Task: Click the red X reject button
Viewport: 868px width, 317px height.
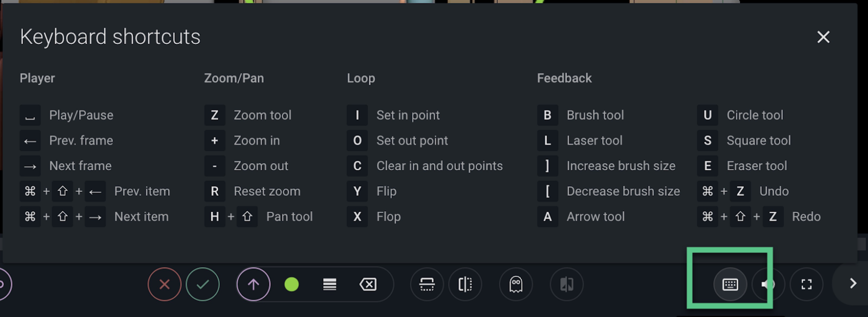Action: pos(164,284)
